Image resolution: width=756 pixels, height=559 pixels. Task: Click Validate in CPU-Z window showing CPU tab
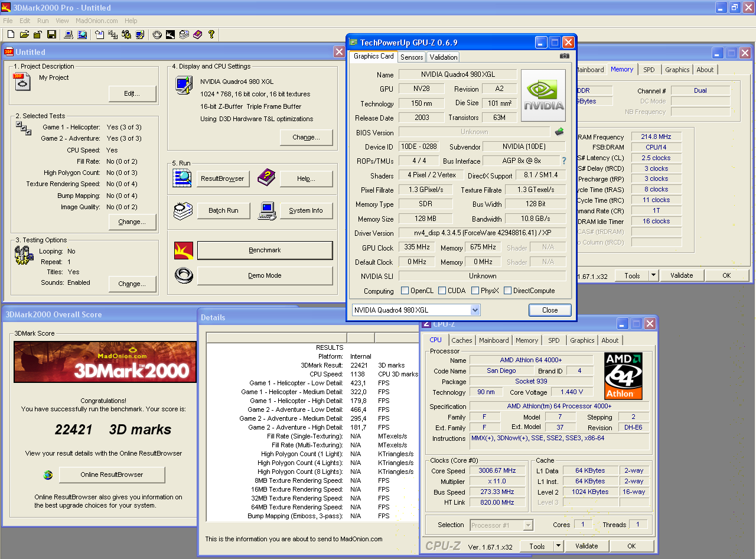tap(586, 546)
